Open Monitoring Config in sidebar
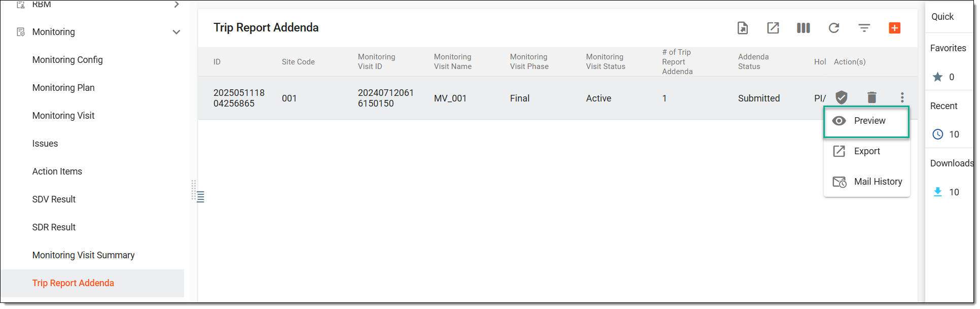Viewport: 980px width, 309px height. tap(67, 60)
